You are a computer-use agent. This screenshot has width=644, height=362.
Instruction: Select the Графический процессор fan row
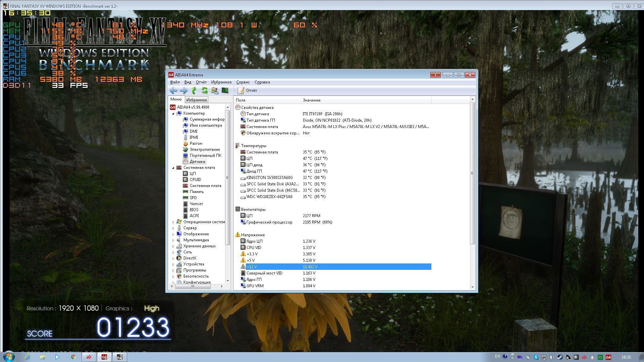tap(335, 222)
